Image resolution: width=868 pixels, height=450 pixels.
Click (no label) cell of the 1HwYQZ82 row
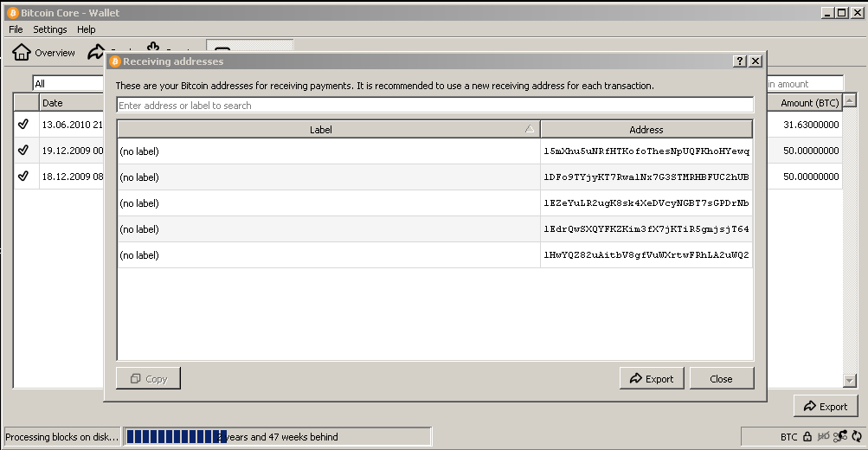point(329,255)
